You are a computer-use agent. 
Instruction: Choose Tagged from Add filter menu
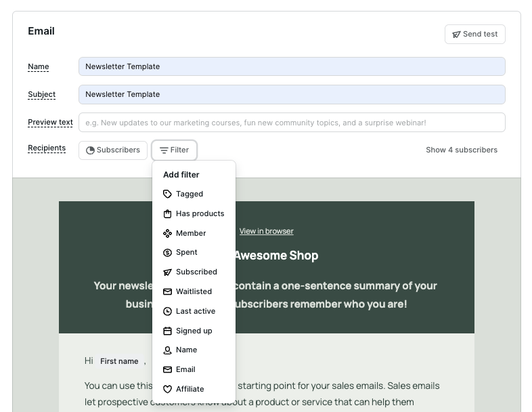tap(194, 194)
